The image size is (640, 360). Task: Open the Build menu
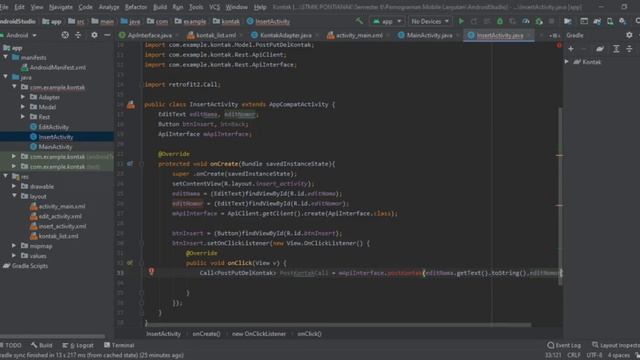point(160,7)
